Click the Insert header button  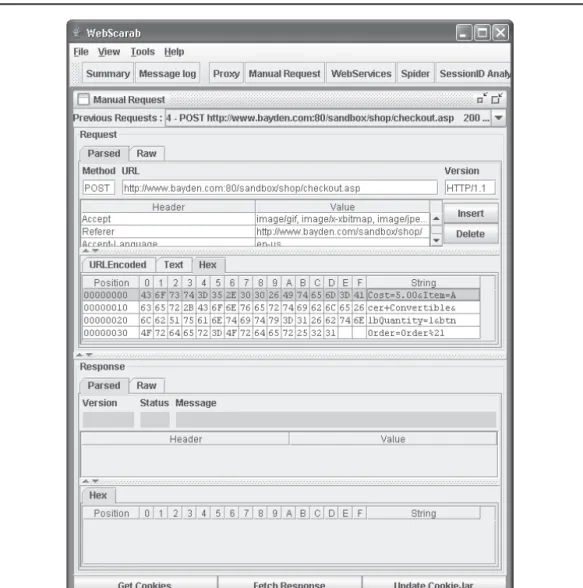471,213
